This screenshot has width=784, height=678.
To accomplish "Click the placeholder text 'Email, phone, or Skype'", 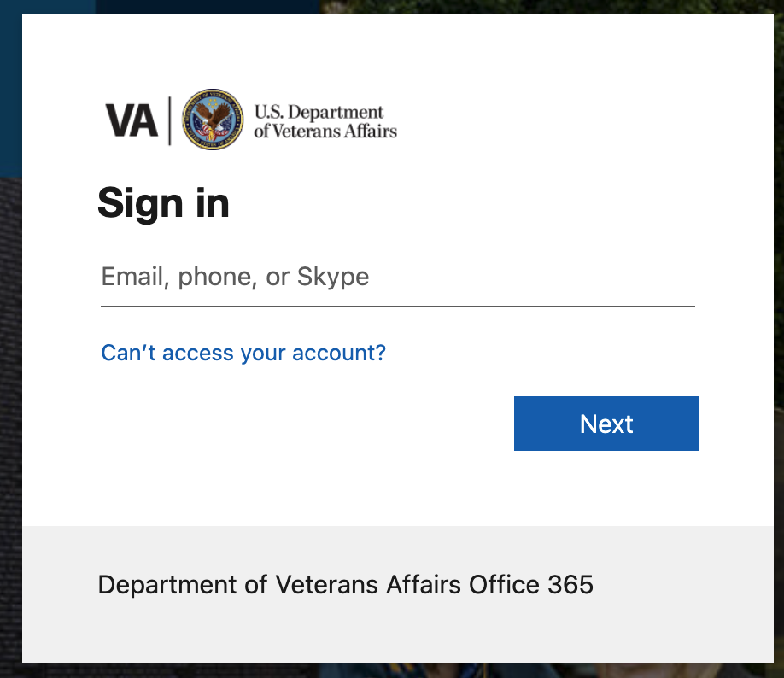I will point(234,276).
